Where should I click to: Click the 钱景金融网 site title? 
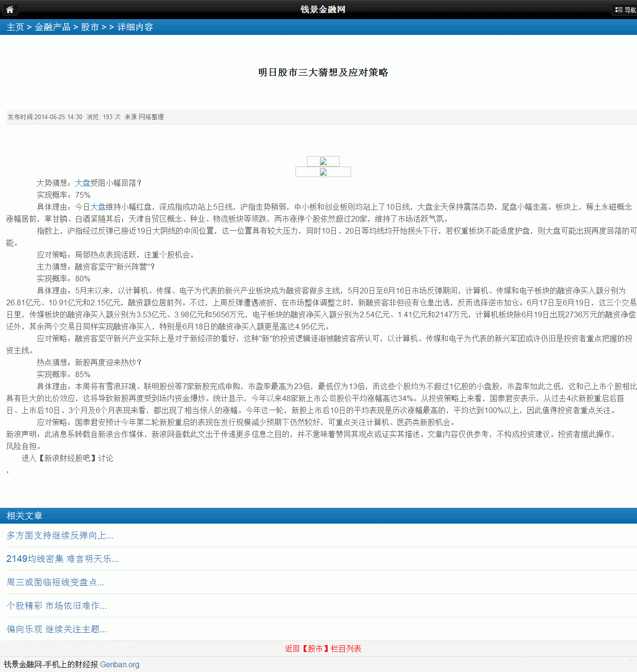coord(323,10)
